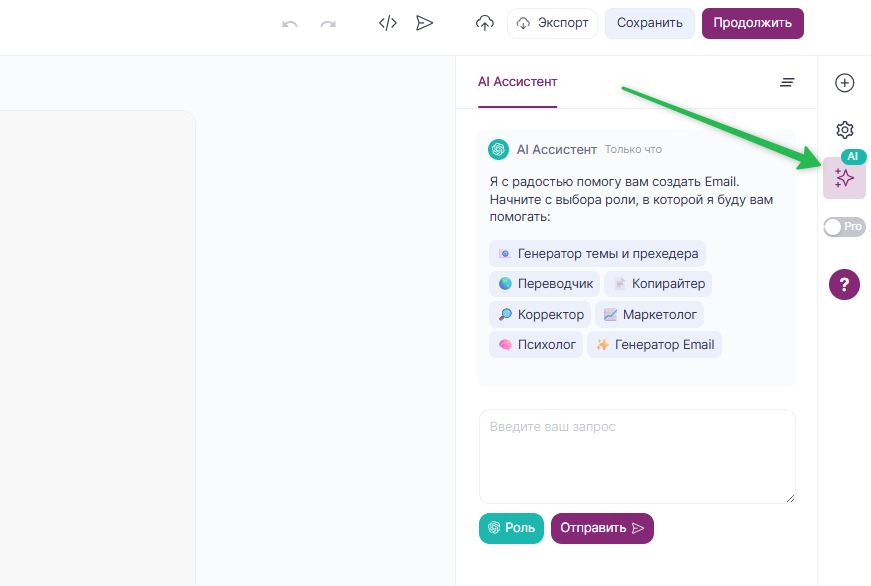The width and height of the screenshot is (871, 586).
Task: Click the Роль button
Action: pyautogui.click(x=511, y=528)
